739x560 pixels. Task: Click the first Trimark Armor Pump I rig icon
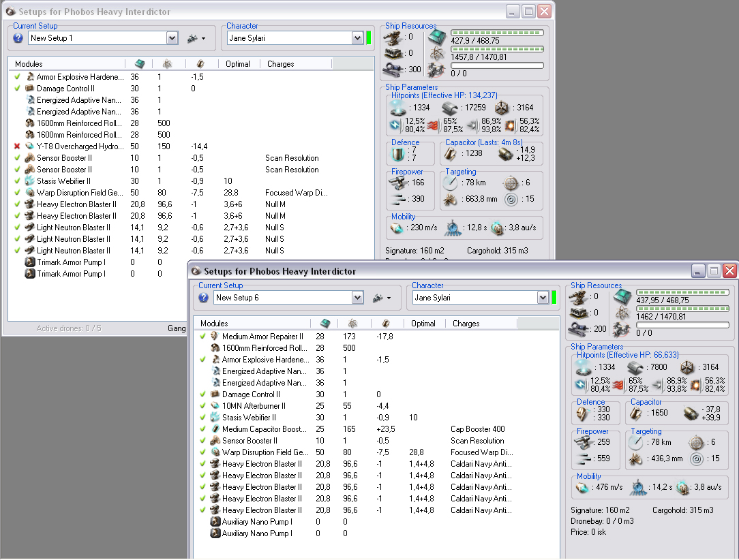click(29, 262)
